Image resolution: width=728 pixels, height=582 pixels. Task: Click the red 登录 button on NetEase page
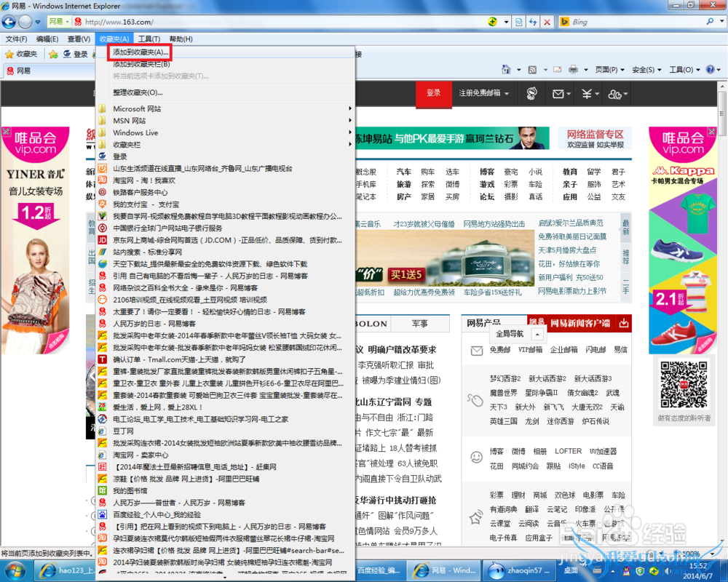[x=434, y=93]
